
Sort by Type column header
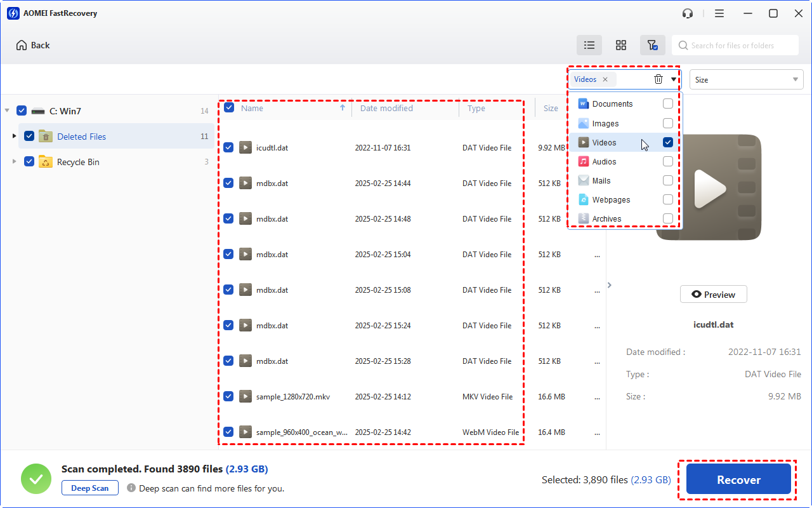point(476,108)
